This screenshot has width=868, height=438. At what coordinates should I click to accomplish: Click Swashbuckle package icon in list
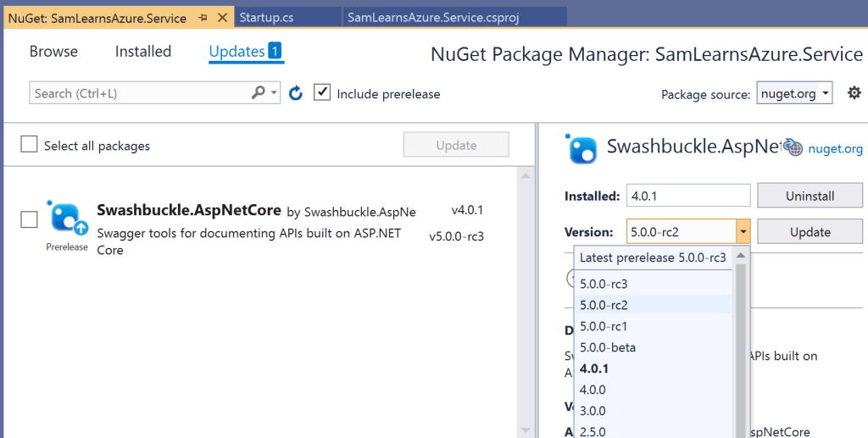67,218
